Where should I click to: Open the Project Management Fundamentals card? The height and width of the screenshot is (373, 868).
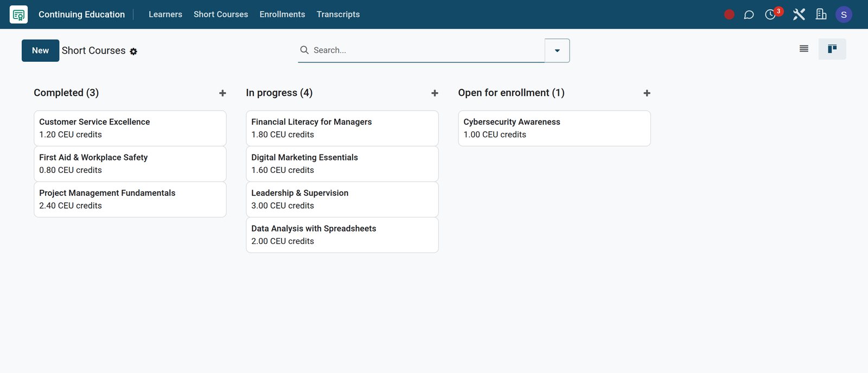point(130,200)
